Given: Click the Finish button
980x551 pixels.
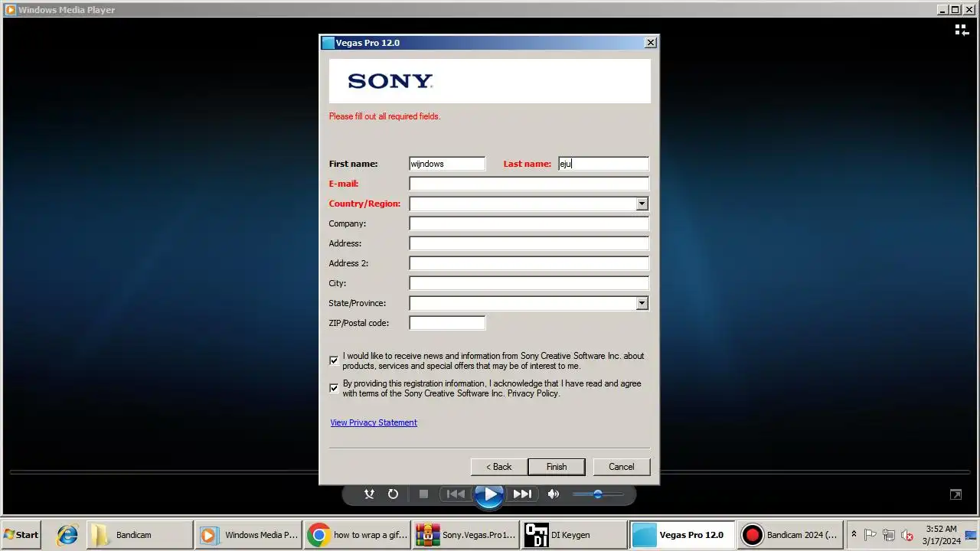Looking at the screenshot, I should click(x=557, y=467).
